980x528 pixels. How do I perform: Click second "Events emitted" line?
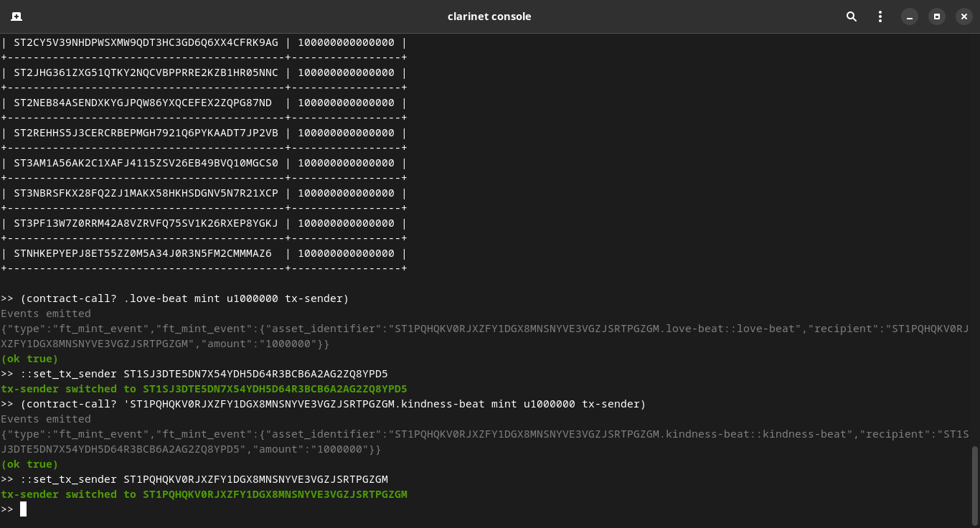coord(46,419)
